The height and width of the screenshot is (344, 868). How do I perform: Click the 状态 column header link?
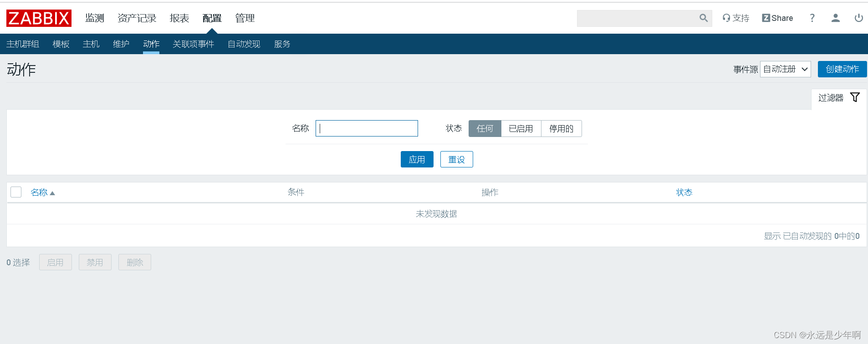[684, 192]
